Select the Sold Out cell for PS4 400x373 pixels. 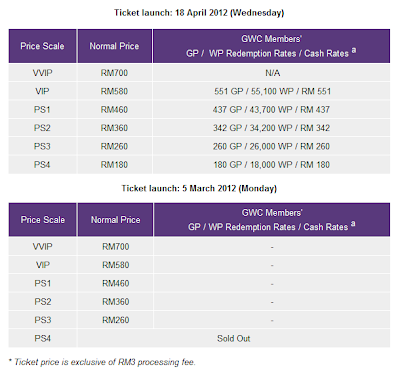233,338
